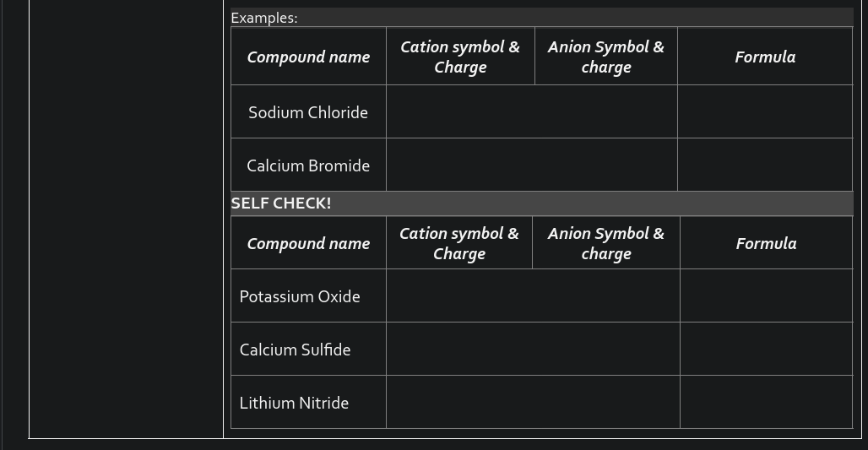Place cursor in Potassium Oxide formula cell

(766, 295)
